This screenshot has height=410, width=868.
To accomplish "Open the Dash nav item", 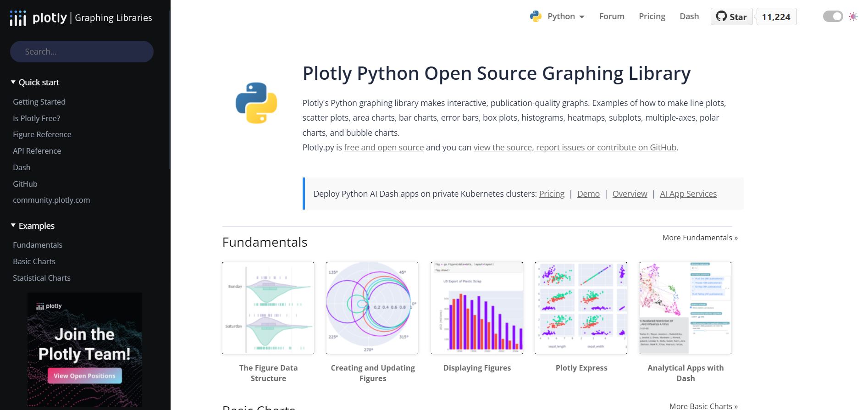I will [689, 17].
